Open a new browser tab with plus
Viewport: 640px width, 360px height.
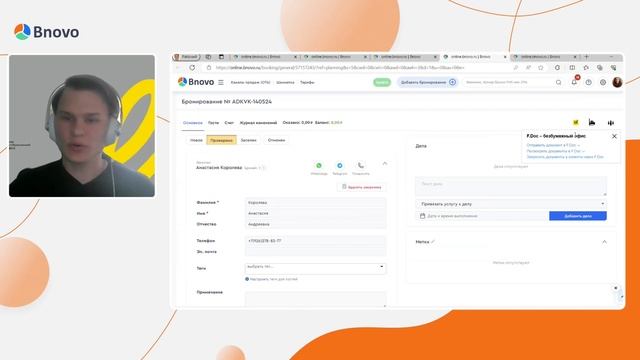pos(587,57)
